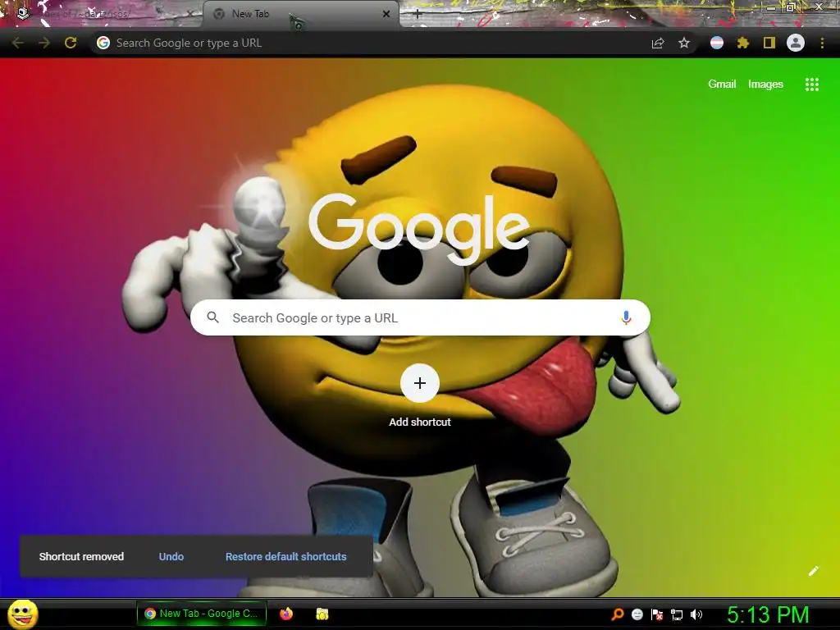Close the New Tab tab

coord(386,14)
